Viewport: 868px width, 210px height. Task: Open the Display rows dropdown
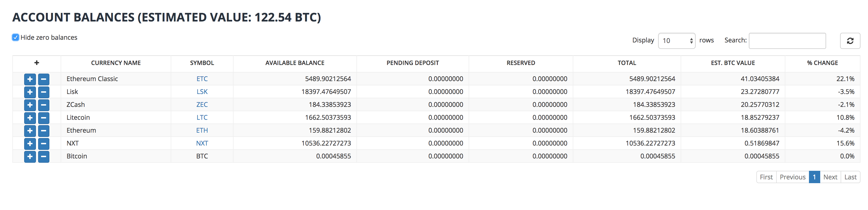click(x=677, y=41)
